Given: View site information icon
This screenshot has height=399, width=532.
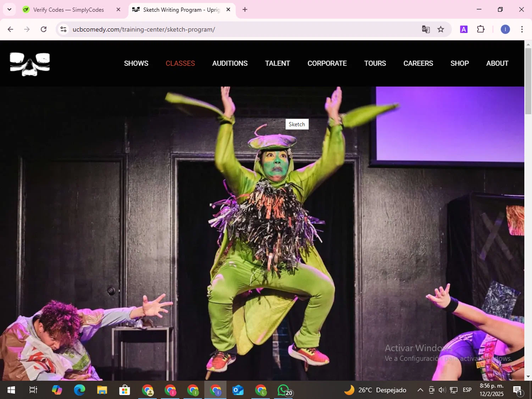Looking at the screenshot, I should click(63, 29).
